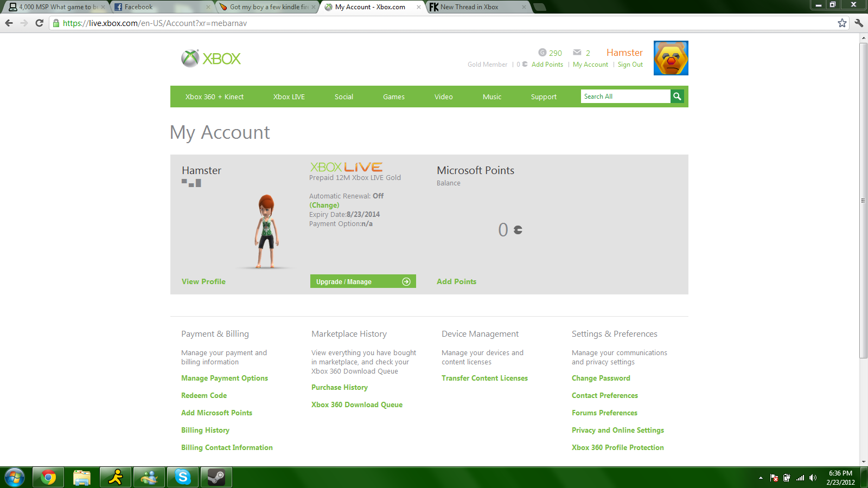Submit search with the magnifier button

coord(677,97)
